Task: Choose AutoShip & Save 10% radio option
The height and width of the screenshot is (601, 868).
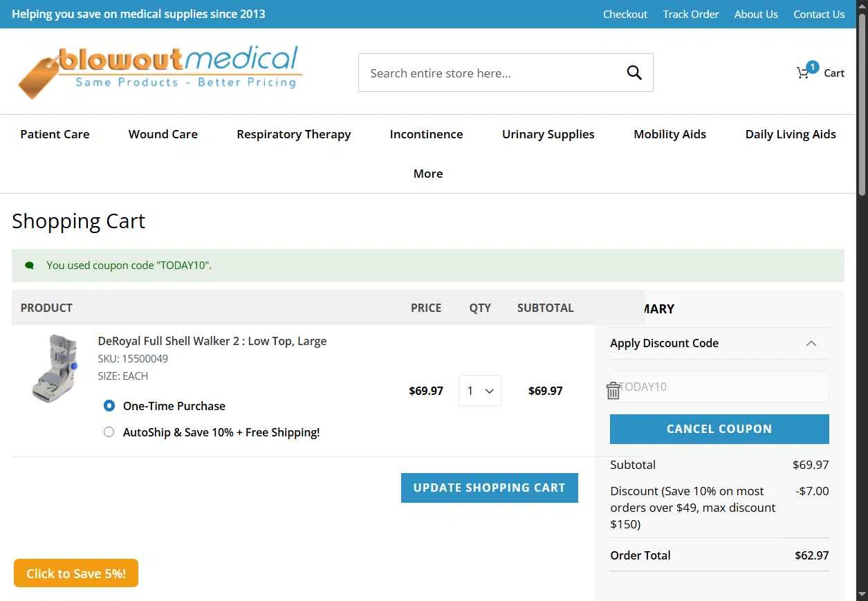Action: coord(109,432)
